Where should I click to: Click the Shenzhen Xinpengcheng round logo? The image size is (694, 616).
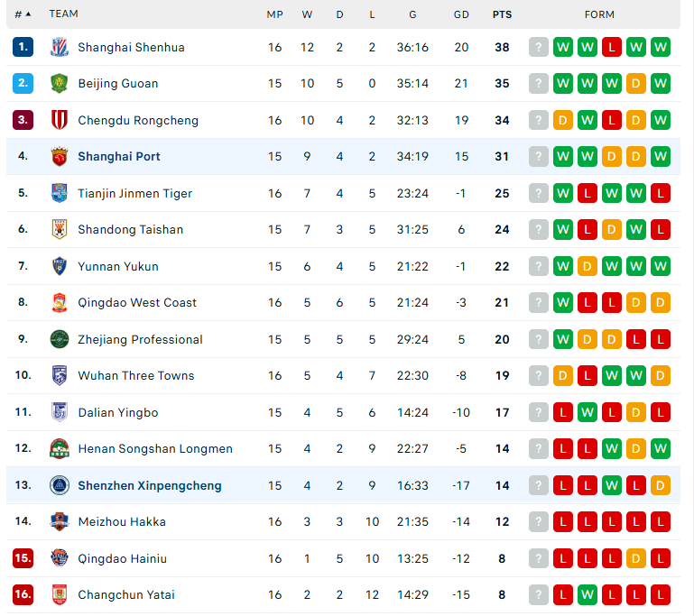(x=60, y=485)
